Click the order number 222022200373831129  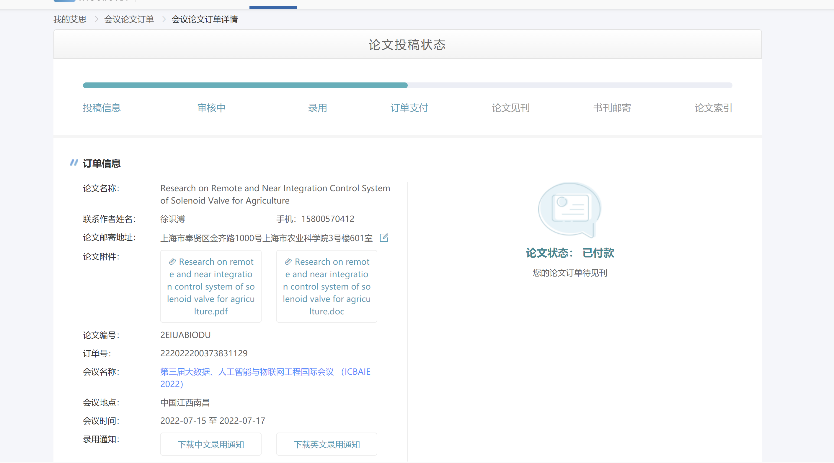pos(204,353)
